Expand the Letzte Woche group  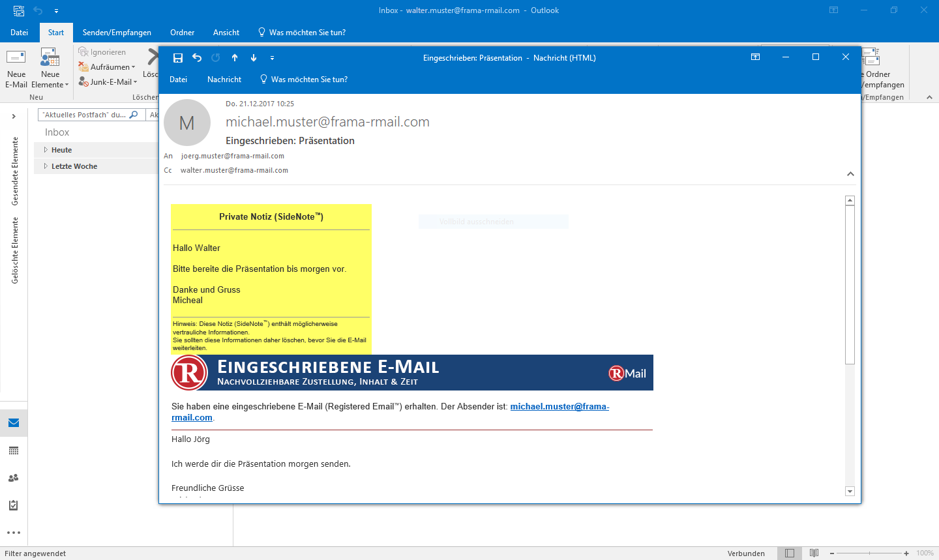(x=46, y=166)
